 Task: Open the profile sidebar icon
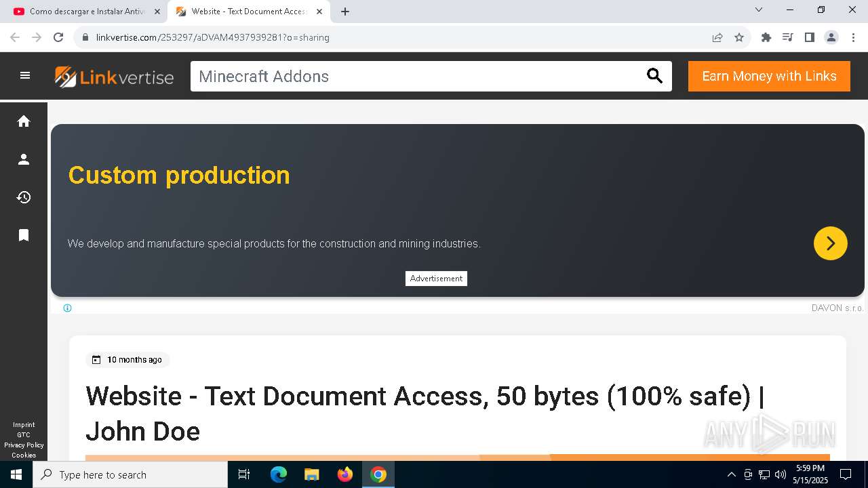[24, 159]
